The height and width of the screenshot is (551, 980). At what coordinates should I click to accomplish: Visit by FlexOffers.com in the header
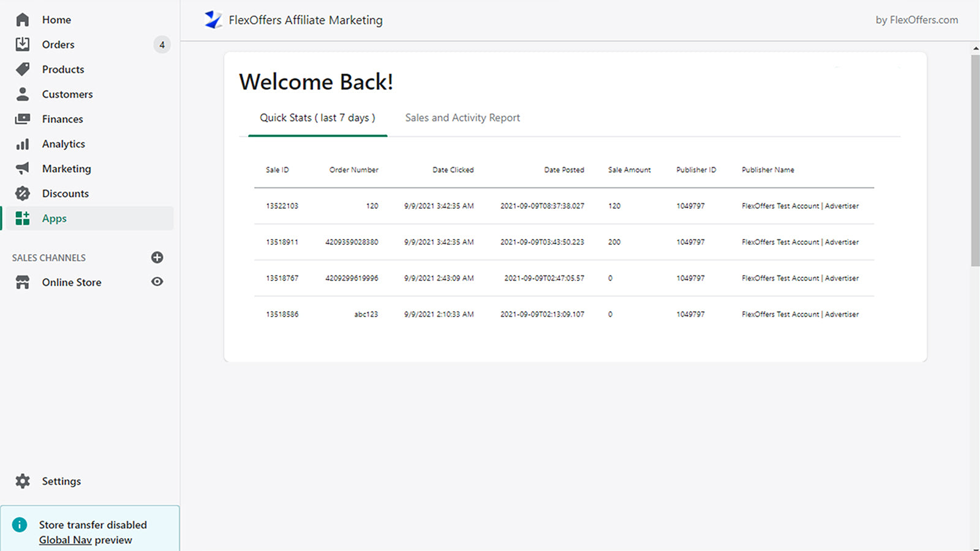click(x=916, y=20)
